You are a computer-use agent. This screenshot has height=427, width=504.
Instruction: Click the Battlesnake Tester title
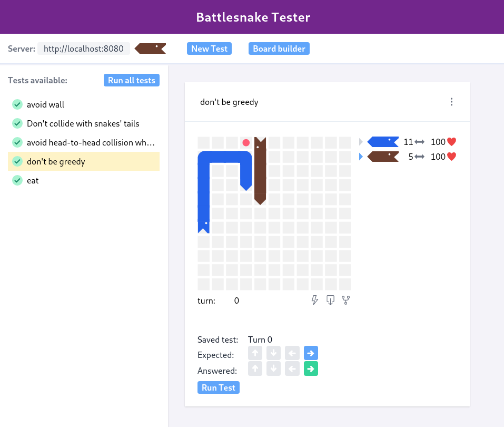(253, 17)
